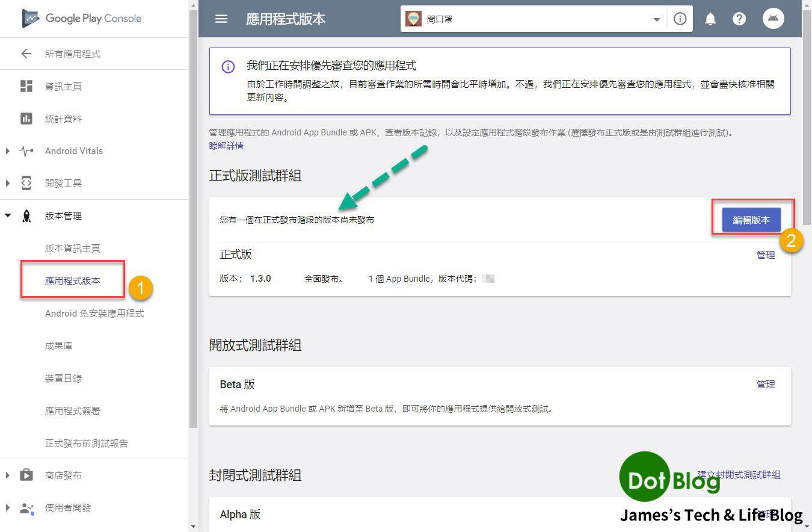This screenshot has height=532, width=812.
Task: Open the app selector dropdown arrow
Action: (657, 19)
